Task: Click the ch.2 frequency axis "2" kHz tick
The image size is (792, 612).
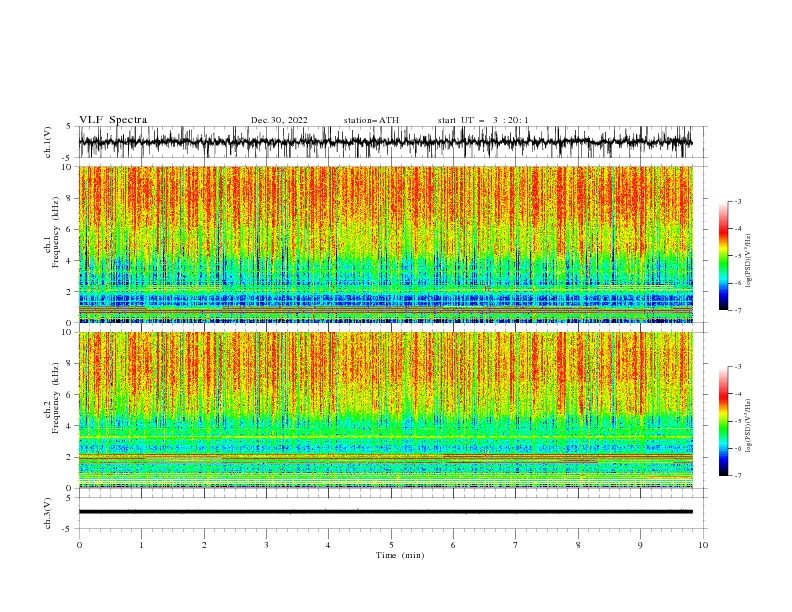Action: coord(70,457)
